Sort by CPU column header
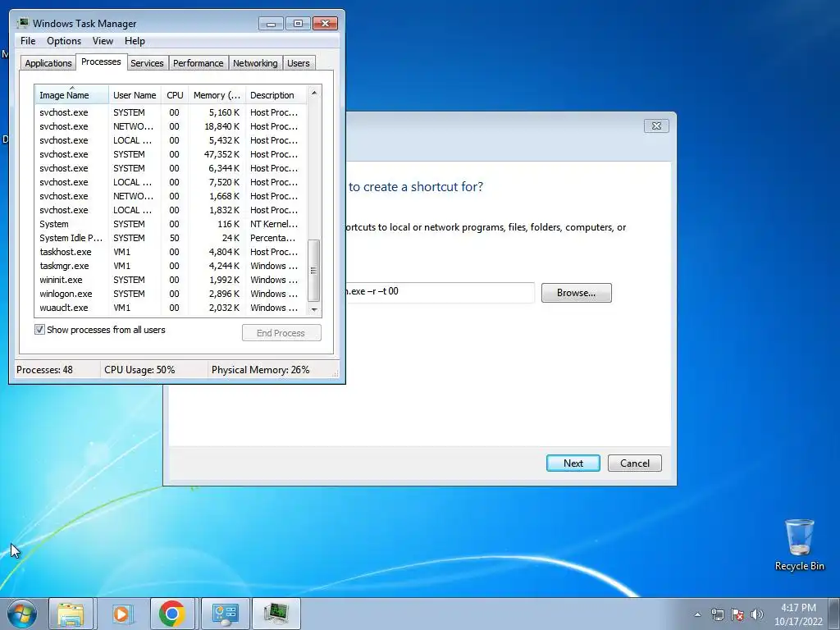This screenshot has height=630, width=840. (x=175, y=94)
